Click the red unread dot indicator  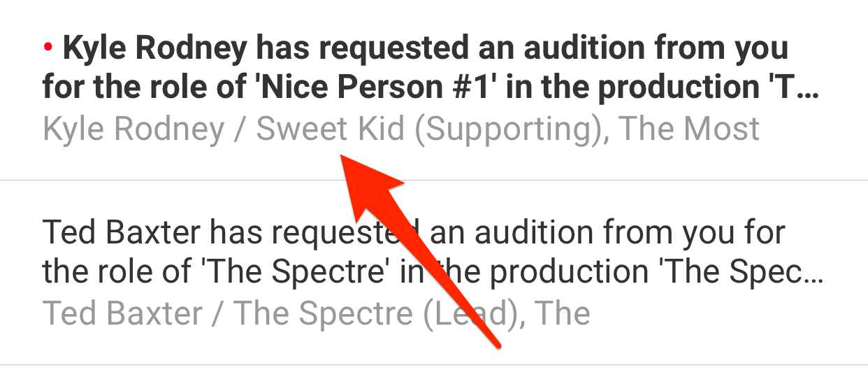[x=48, y=48]
